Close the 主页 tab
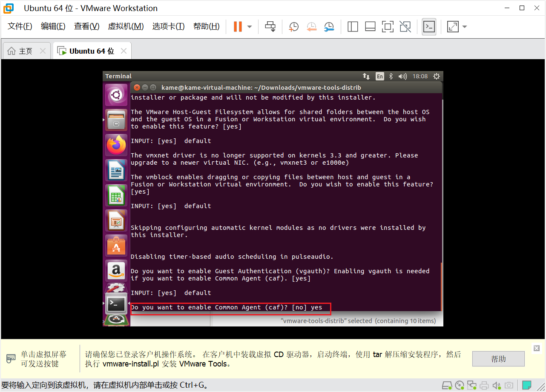Screen dimensions: 546x392 click(x=43, y=51)
